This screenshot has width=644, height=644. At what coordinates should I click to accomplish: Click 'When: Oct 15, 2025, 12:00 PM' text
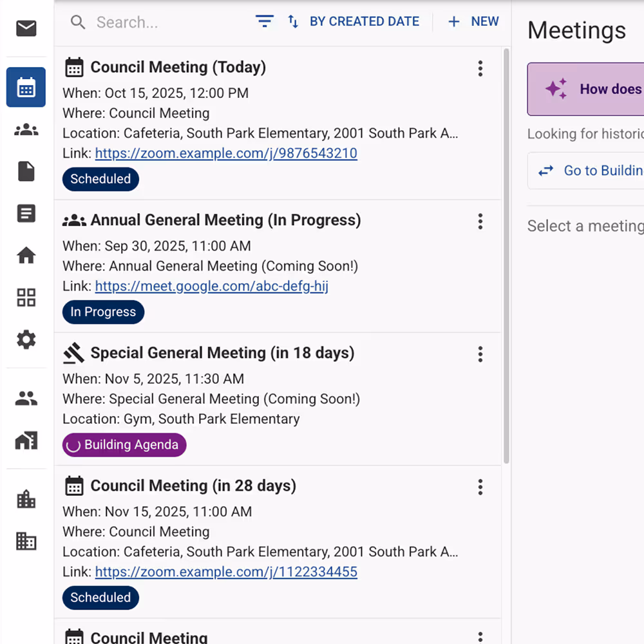156,93
